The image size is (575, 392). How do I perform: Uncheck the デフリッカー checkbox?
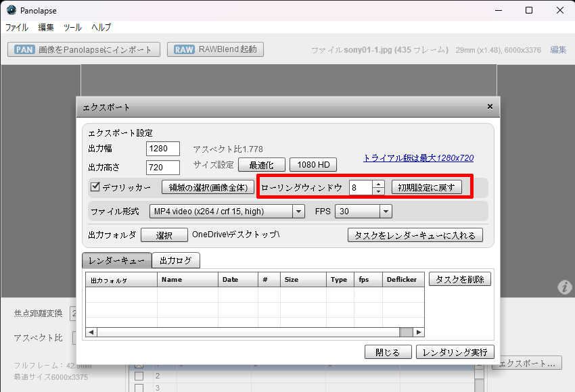[x=95, y=187]
